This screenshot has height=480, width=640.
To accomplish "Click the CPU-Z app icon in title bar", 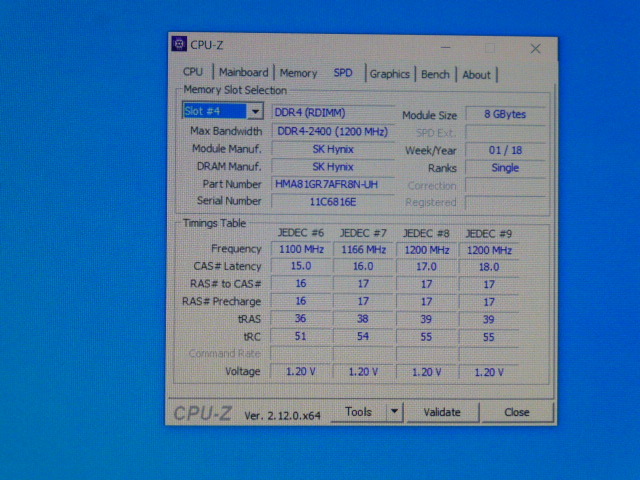I will (x=179, y=44).
